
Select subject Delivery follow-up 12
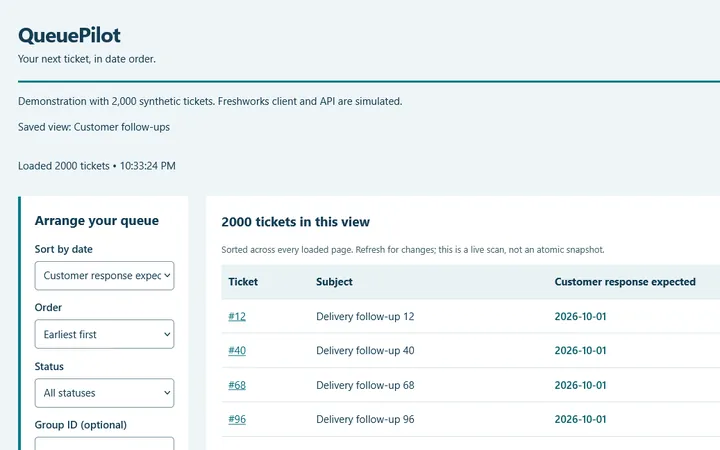(x=365, y=316)
